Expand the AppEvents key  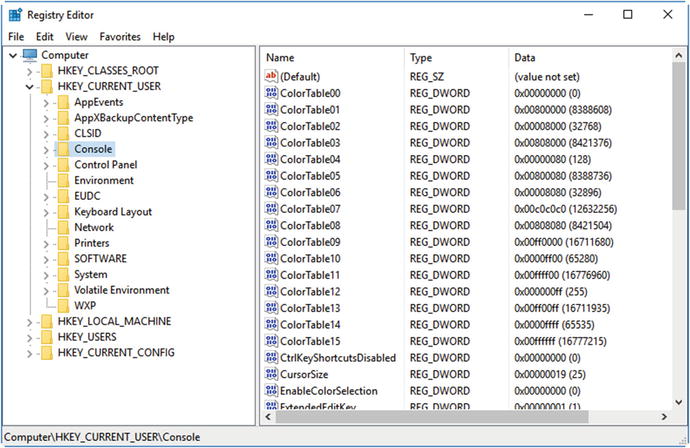coord(46,103)
